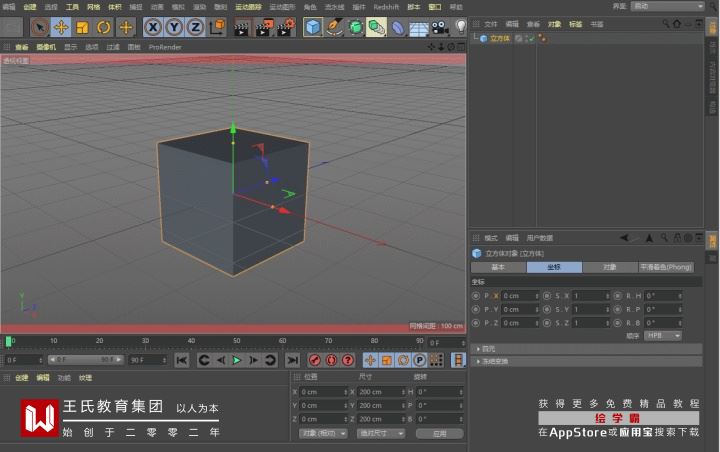The height and width of the screenshot is (452, 720).
Task: Toggle the P.X keyframe radio dot
Action: [x=478, y=296]
